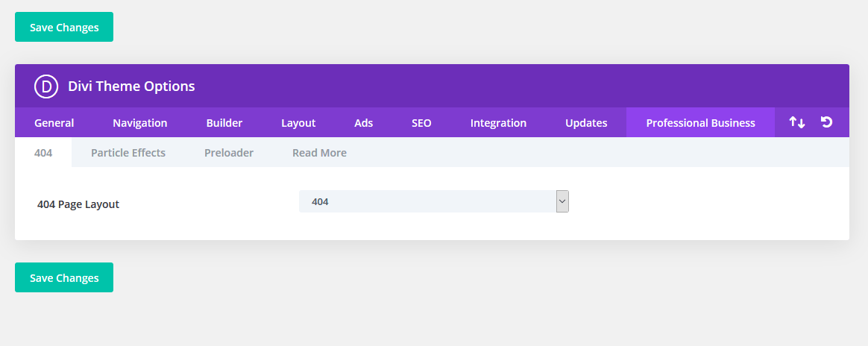Switch to the Navigation tab

140,123
